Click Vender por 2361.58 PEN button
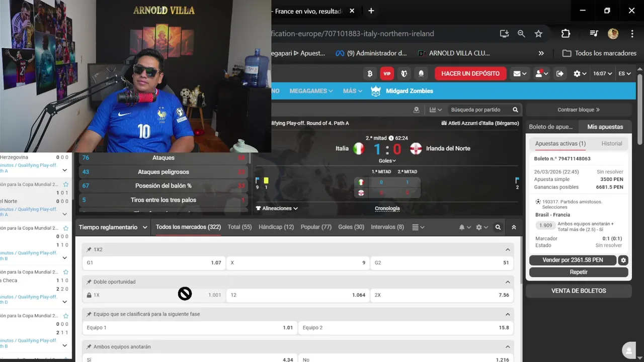This screenshot has width=644, height=362. (573, 260)
